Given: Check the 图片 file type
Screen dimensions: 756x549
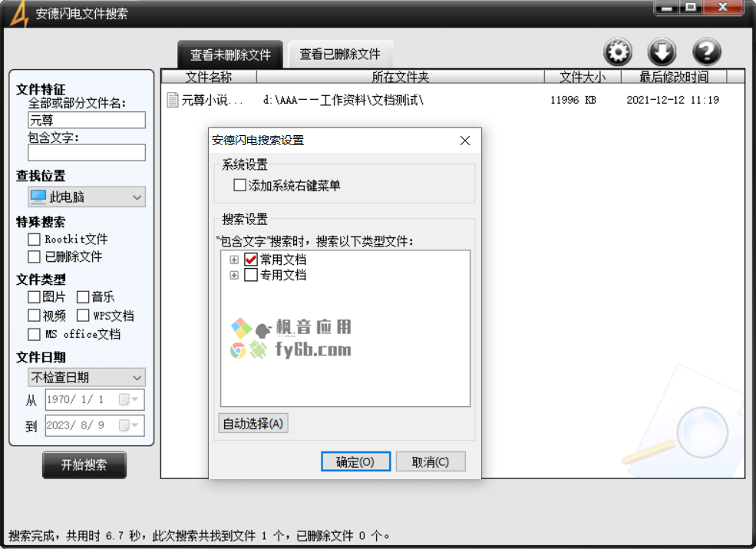Looking at the screenshot, I should [34, 296].
